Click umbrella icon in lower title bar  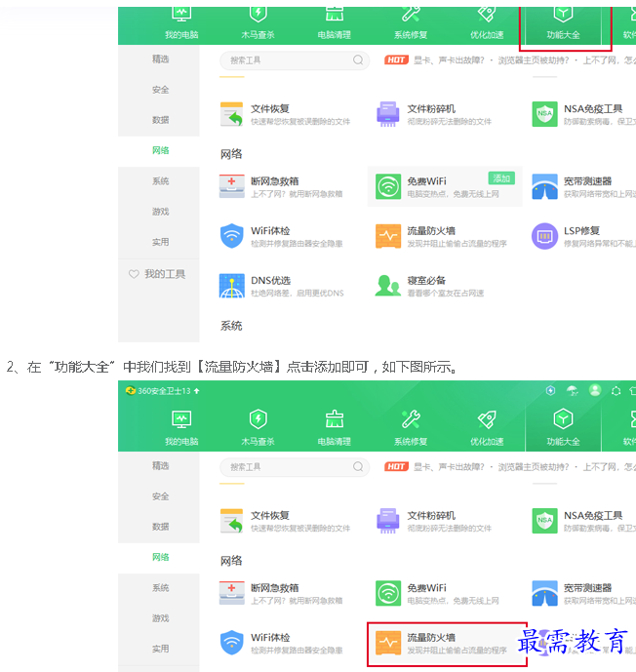tap(573, 390)
